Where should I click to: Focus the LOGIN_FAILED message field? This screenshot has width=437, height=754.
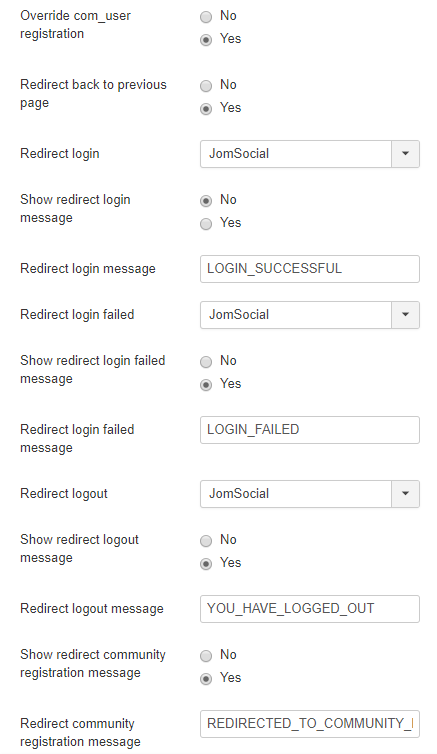(x=310, y=430)
